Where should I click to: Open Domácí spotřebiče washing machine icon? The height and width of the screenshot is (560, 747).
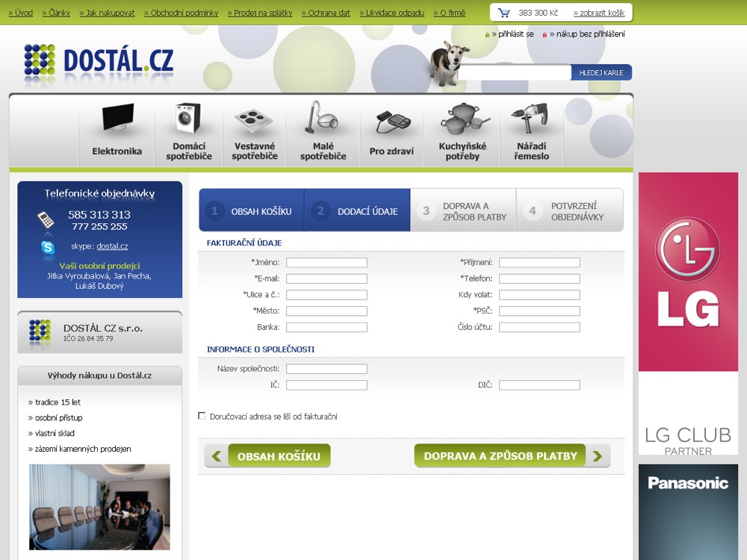(x=188, y=118)
